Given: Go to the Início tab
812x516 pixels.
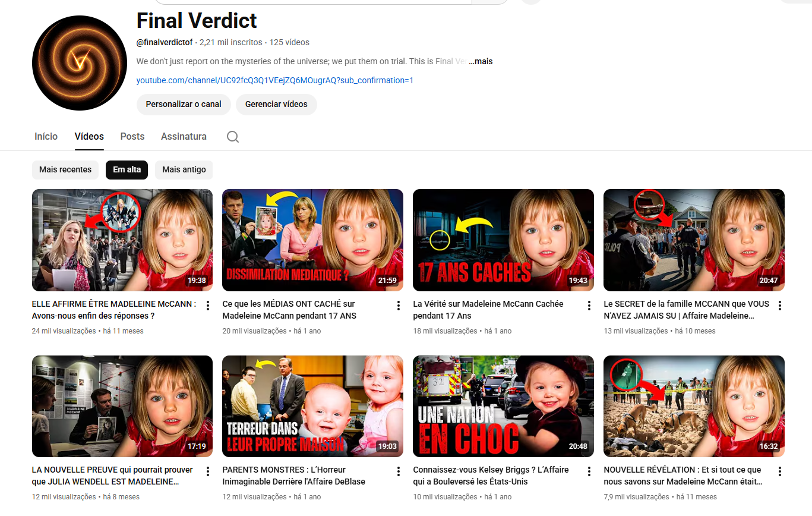Looking at the screenshot, I should pos(46,136).
